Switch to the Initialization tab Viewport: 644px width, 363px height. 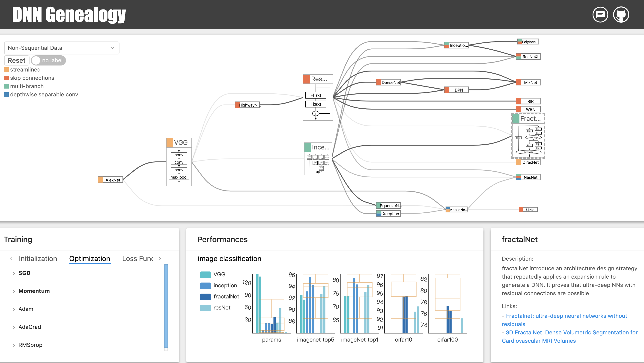tap(38, 258)
